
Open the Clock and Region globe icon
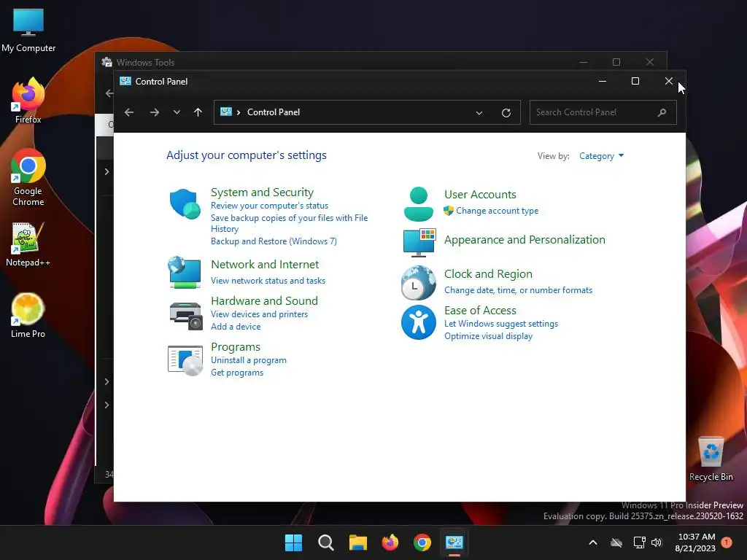(418, 283)
